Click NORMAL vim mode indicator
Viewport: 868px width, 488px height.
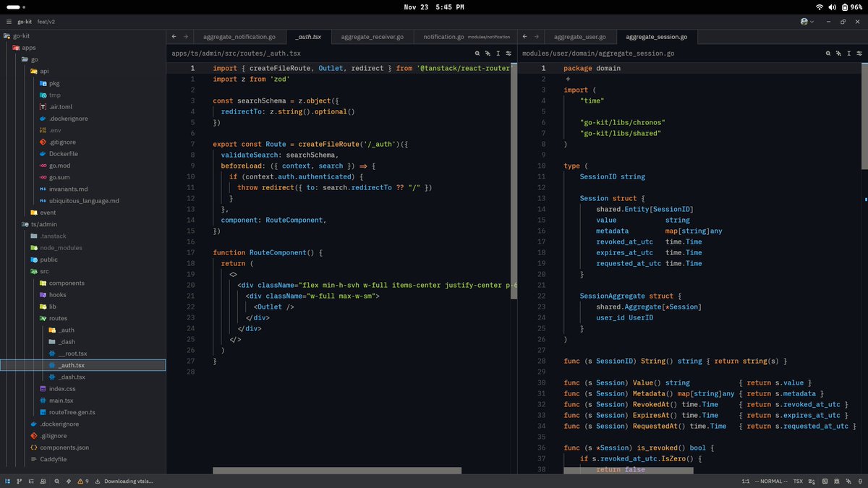(x=771, y=481)
